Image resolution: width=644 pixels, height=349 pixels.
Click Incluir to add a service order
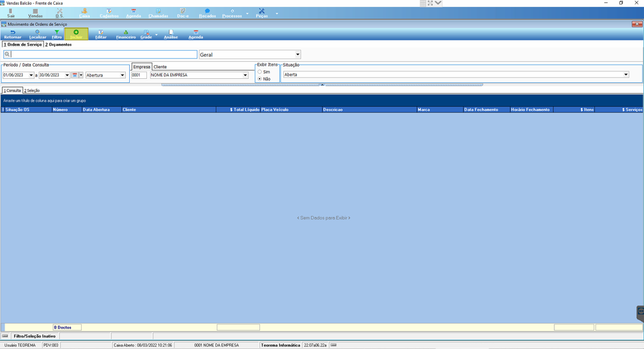(x=76, y=34)
